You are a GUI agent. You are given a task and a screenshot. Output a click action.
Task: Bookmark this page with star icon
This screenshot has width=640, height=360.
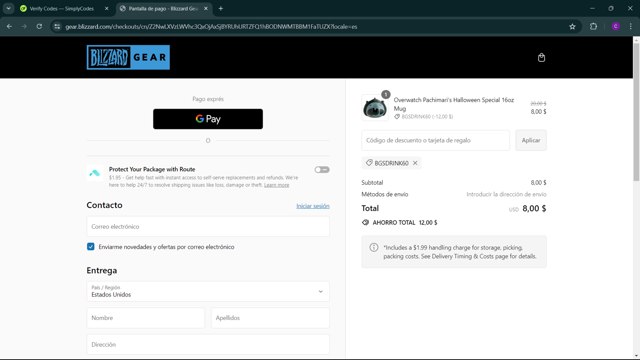(572, 27)
